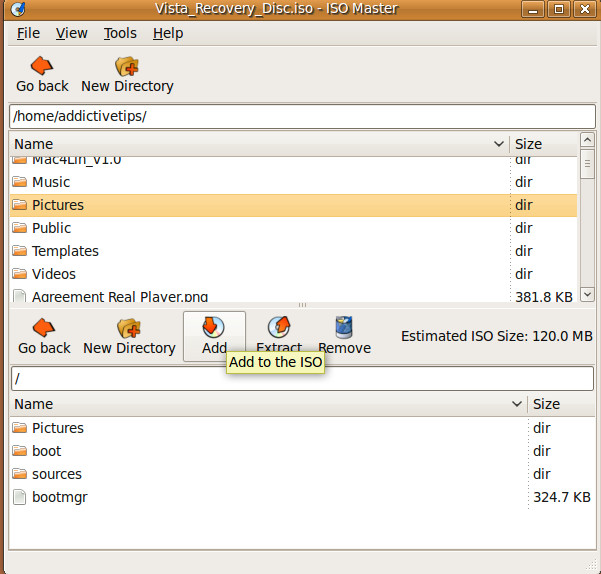Open the File menu
601x574 pixels.
click(28, 33)
